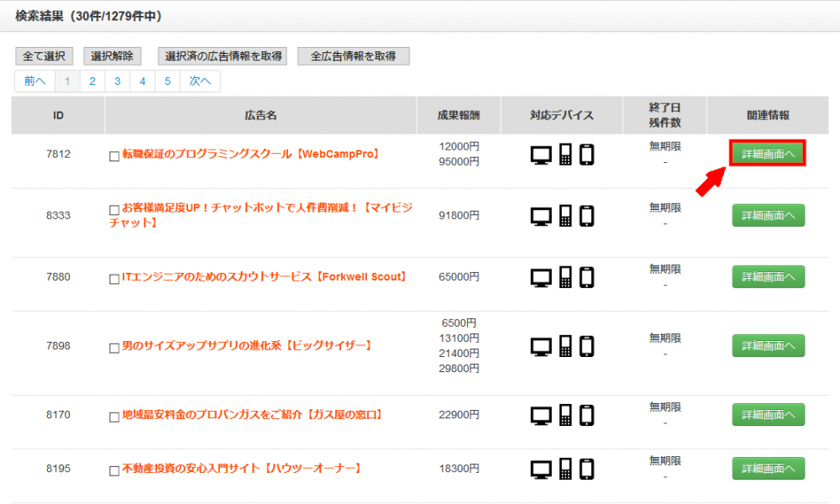Image resolution: width=840 pixels, height=504 pixels.
Task: Click the ID column header
Action: click(58, 115)
